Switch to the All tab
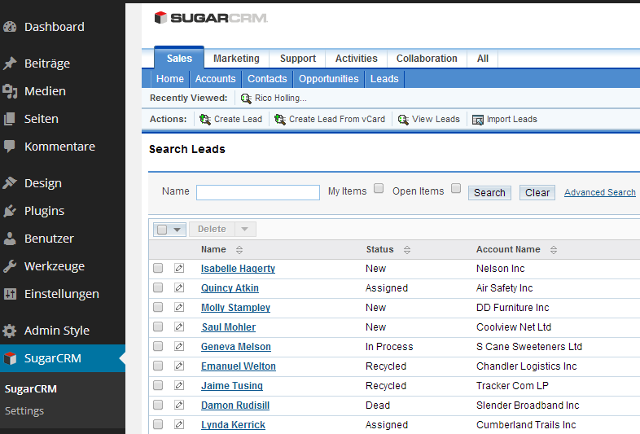 482,58
